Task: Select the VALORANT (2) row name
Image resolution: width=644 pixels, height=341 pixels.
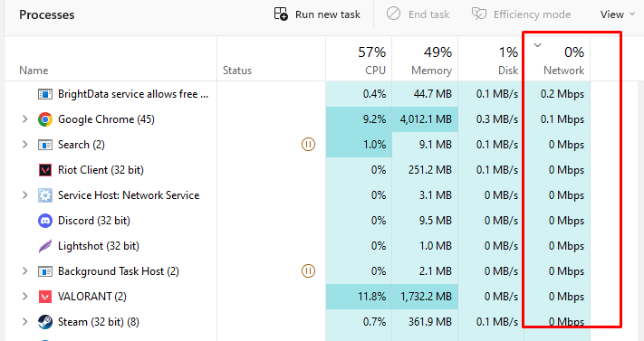Action: point(92,297)
